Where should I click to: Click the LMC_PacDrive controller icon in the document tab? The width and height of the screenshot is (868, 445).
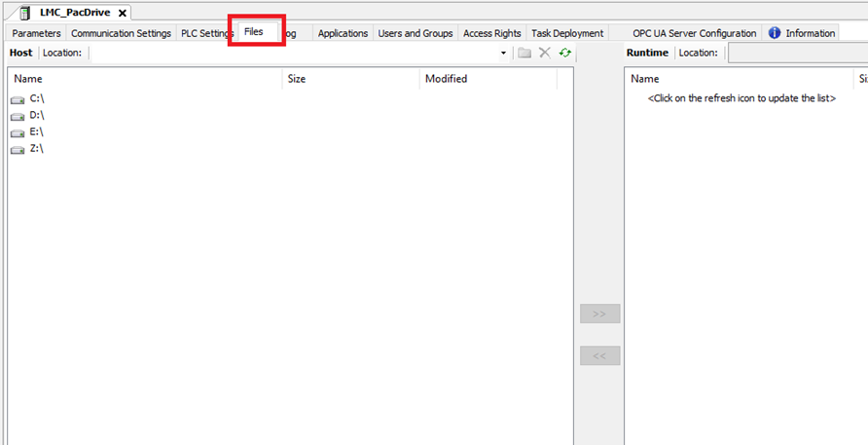25,12
